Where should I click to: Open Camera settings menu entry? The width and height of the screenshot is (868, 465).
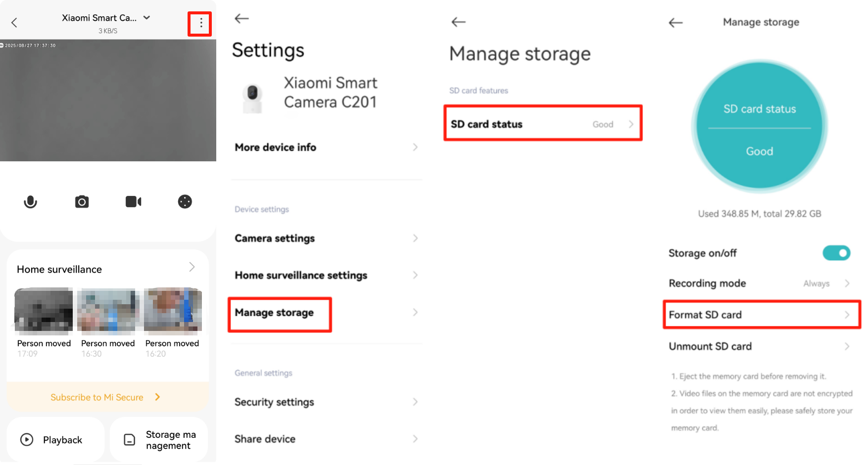pos(326,238)
